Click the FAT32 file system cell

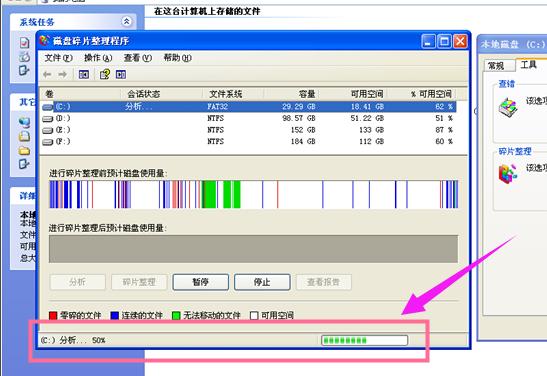point(217,107)
